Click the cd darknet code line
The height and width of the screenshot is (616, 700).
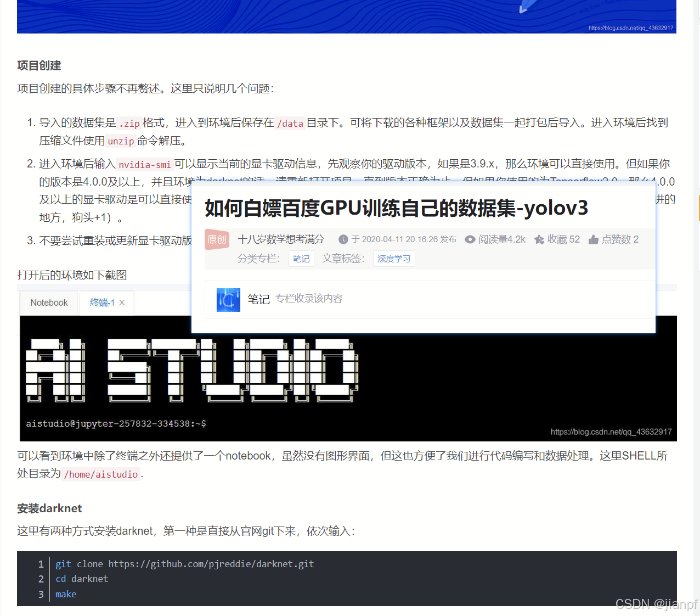82,579
